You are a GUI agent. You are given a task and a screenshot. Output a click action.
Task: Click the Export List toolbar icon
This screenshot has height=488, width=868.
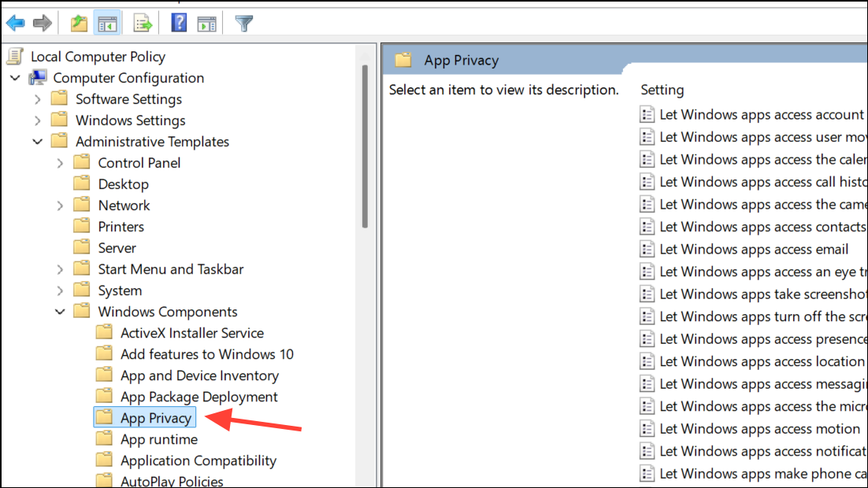point(143,23)
